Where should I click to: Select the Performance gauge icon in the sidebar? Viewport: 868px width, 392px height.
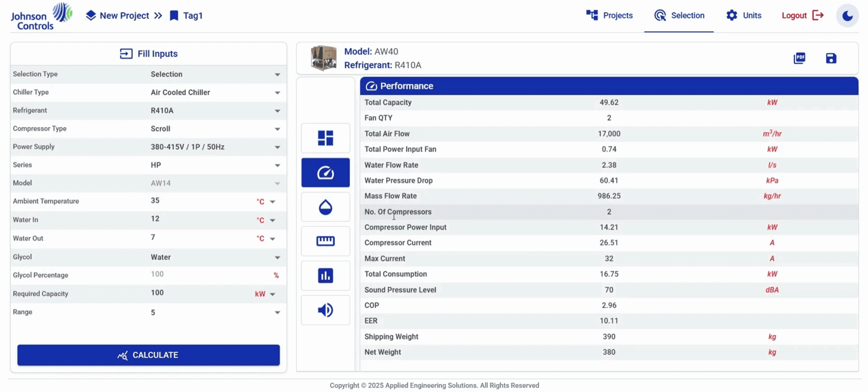pyautogui.click(x=326, y=172)
